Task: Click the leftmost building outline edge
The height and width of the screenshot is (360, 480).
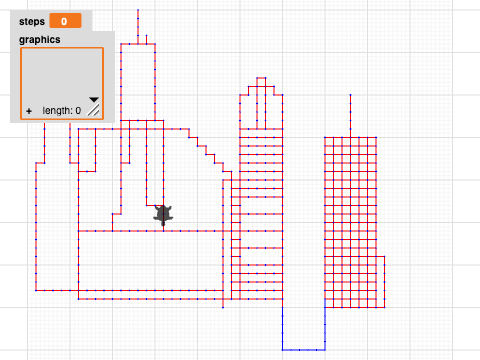Action: pyautogui.click(x=36, y=227)
